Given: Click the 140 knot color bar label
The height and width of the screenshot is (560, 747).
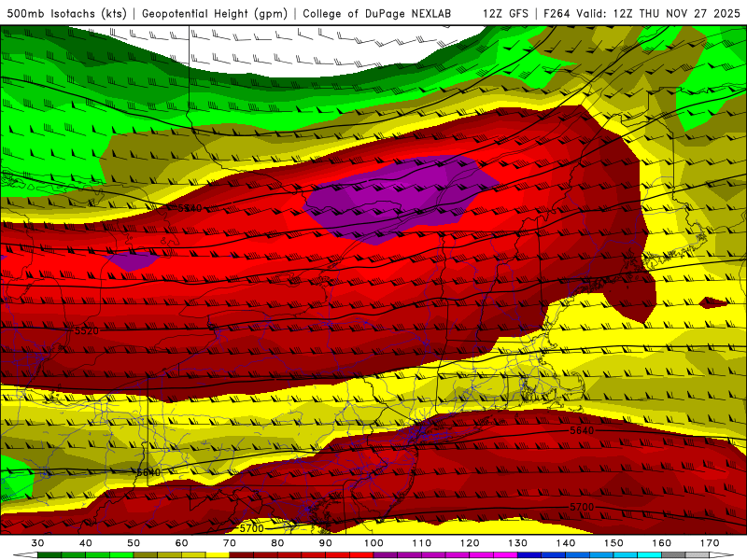Looking at the screenshot, I should click(x=566, y=543).
